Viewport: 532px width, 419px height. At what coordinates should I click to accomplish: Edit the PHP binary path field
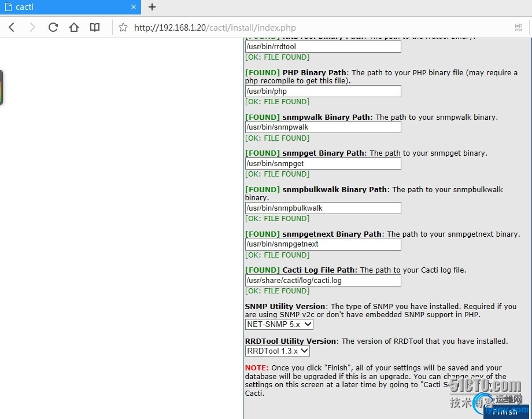(323, 91)
